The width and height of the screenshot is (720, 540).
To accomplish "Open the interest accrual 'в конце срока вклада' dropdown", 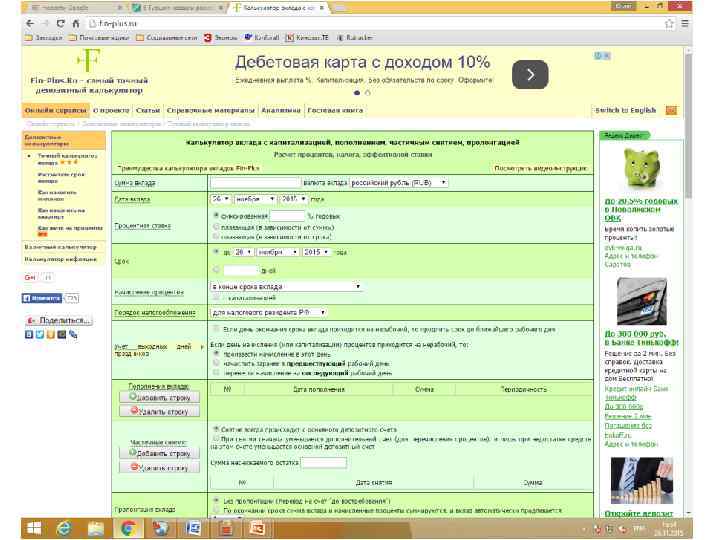I will (286, 287).
